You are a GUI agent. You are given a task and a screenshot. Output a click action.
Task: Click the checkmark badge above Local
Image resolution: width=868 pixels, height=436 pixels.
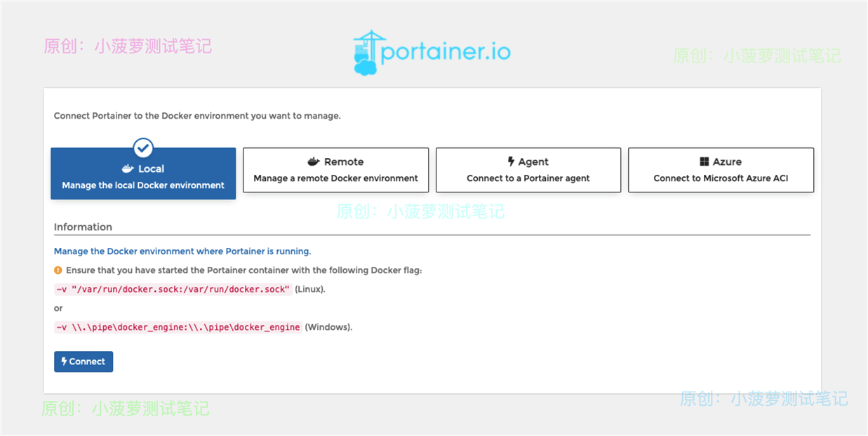143,147
